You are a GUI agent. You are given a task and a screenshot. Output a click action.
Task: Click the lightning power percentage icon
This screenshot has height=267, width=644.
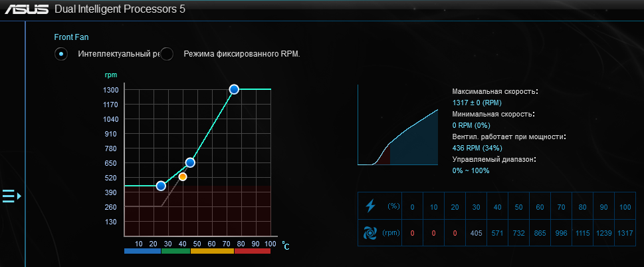(x=370, y=206)
